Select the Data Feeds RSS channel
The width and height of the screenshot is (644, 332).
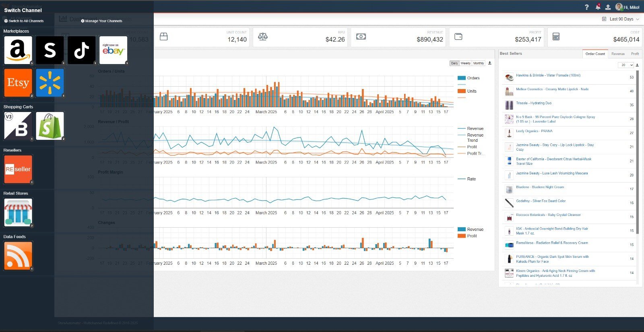pos(18,256)
